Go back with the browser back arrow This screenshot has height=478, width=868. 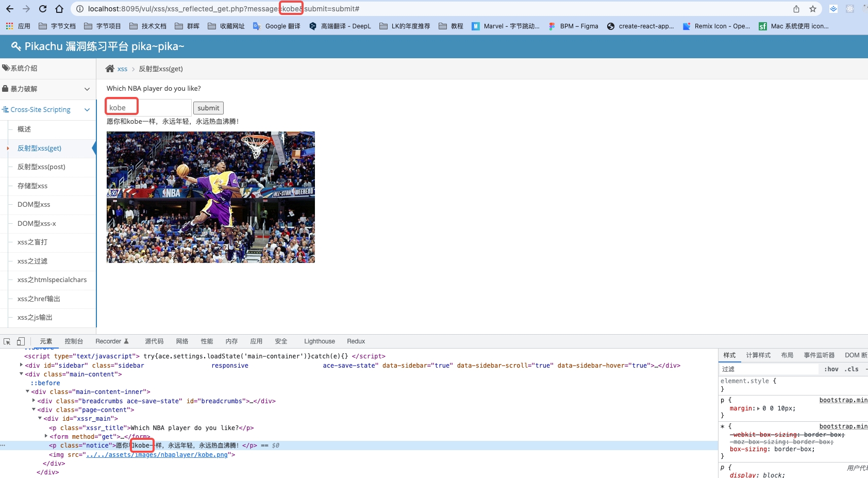[x=10, y=9]
